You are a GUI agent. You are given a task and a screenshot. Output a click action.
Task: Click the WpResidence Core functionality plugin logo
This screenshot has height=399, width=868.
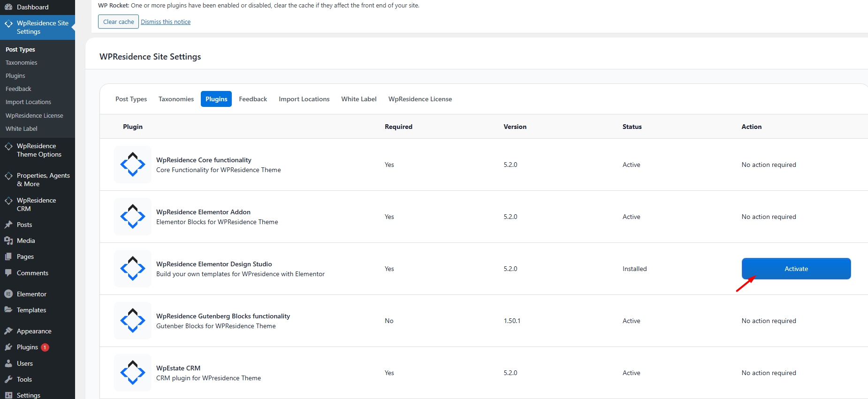pyautogui.click(x=133, y=165)
